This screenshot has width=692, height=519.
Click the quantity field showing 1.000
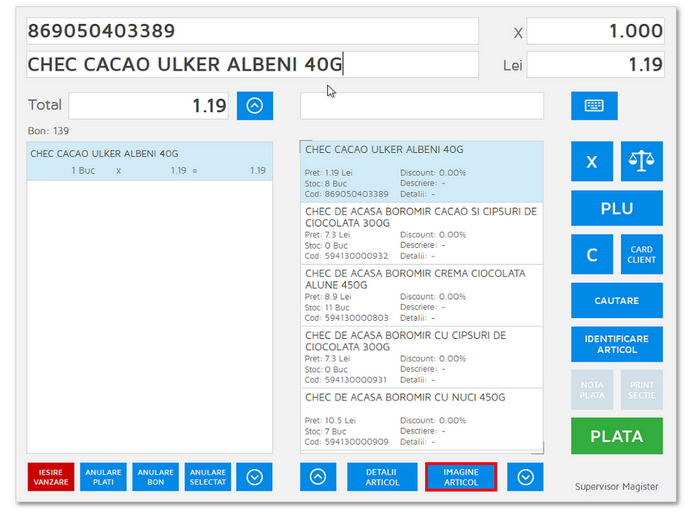[x=595, y=31]
